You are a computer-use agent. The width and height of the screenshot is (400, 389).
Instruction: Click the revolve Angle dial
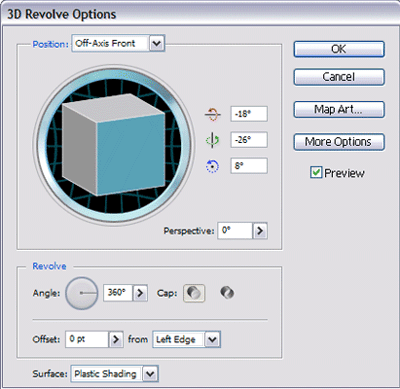(x=82, y=293)
